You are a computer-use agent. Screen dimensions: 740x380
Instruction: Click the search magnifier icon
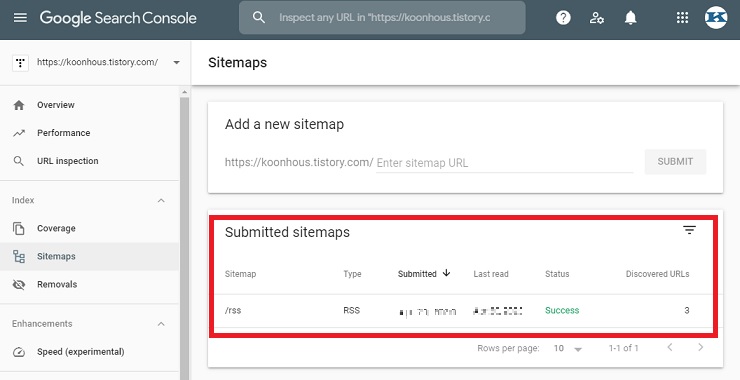pos(259,17)
